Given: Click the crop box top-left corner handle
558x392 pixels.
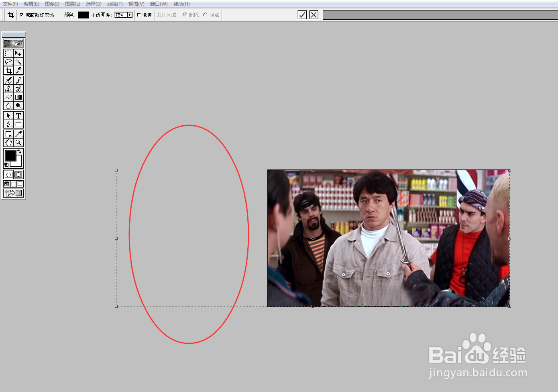Looking at the screenshot, I should coord(116,170).
